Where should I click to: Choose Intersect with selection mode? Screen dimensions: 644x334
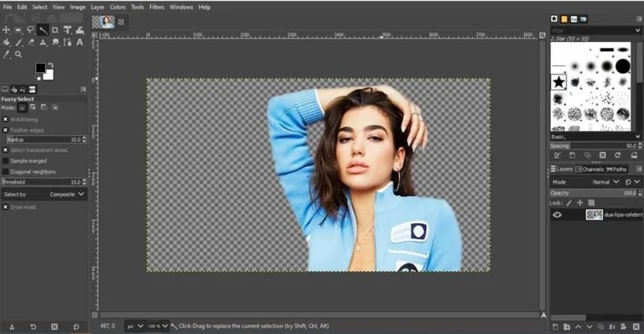55,107
